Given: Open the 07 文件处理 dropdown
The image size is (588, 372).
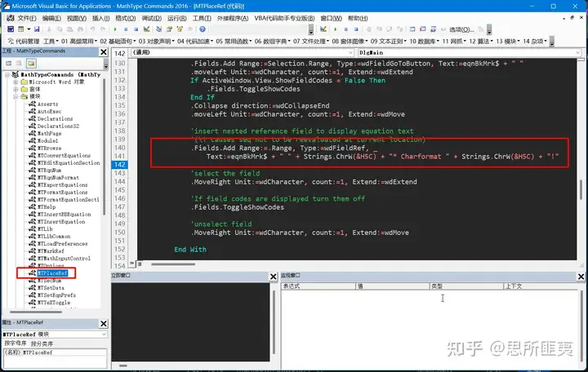Looking at the screenshot, I should 311,42.
